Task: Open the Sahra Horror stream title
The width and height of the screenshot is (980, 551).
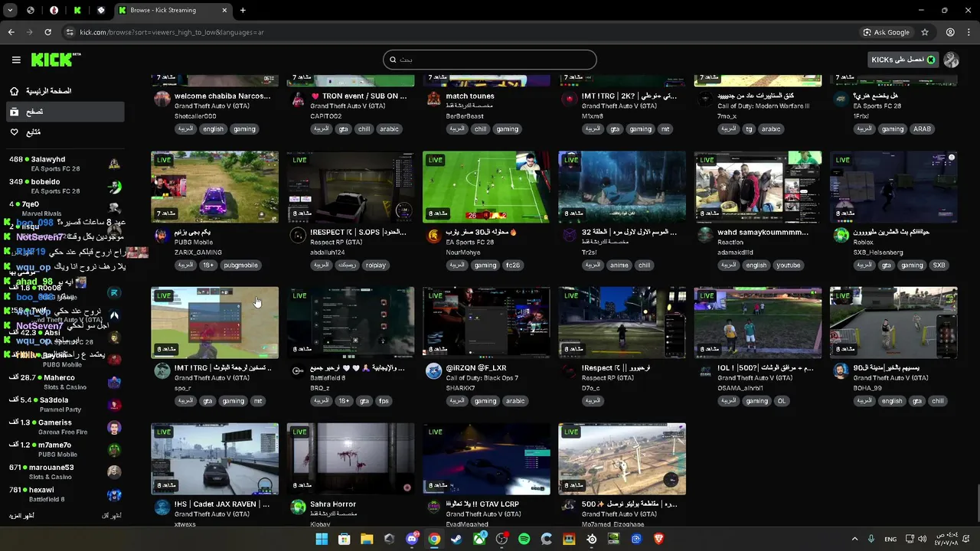Action: [x=333, y=504]
